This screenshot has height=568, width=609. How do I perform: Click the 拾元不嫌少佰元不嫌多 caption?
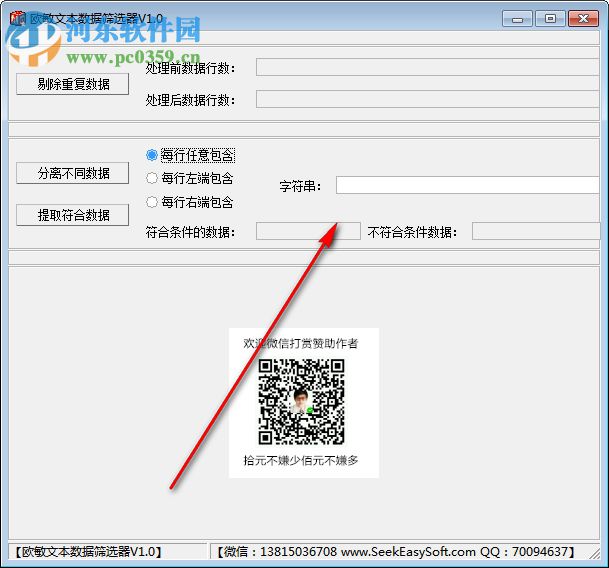pyautogui.click(x=301, y=461)
